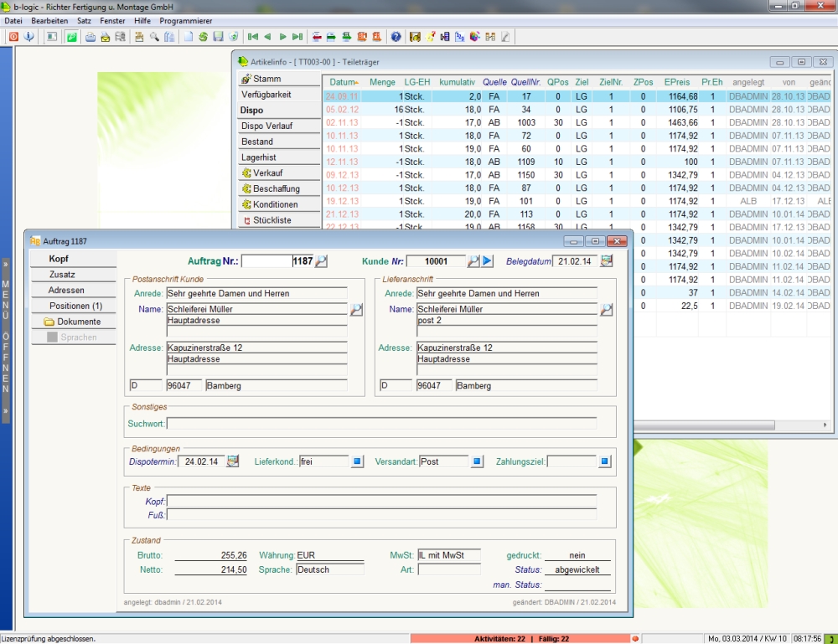Jump to first record with toolbar arrow
This screenshot has height=644, width=838.
[252, 37]
